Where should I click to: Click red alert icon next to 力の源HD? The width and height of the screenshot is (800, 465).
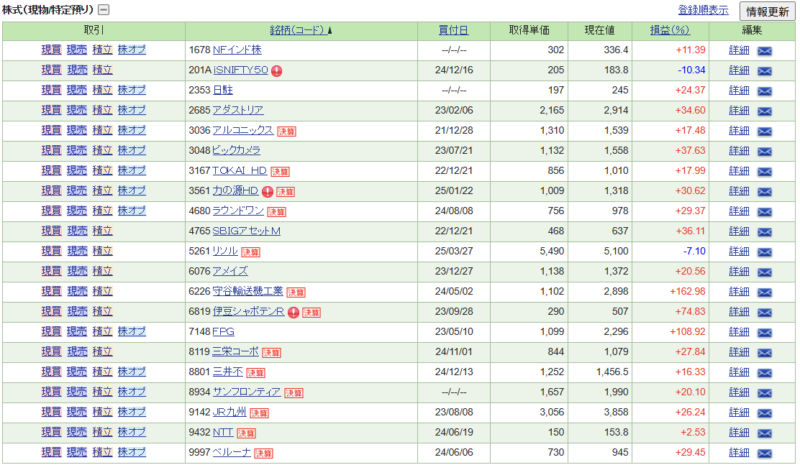tap(268, 191)
